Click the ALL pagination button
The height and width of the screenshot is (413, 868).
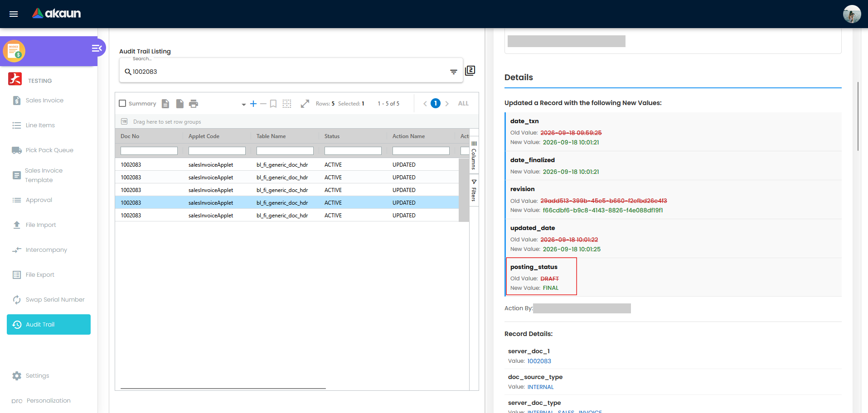463,104
